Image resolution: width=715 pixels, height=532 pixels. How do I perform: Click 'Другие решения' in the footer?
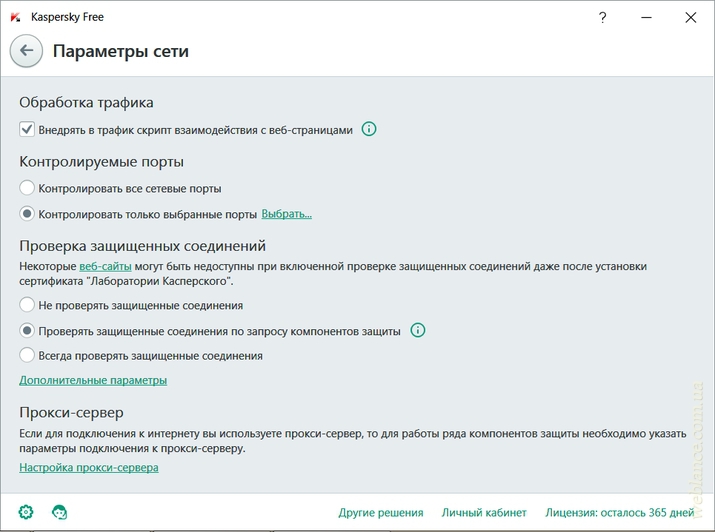(380, 513)
